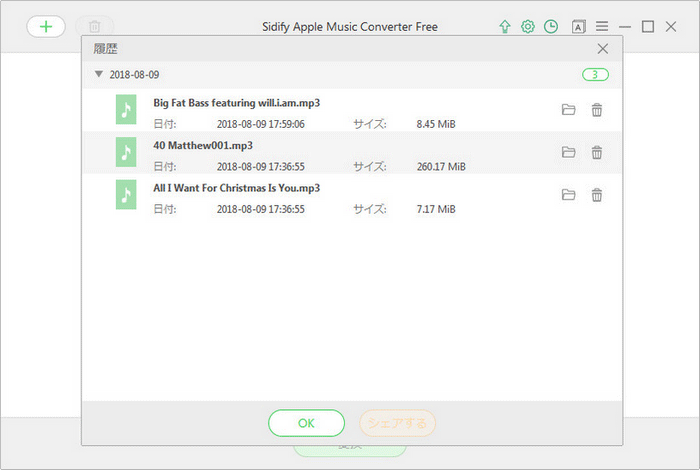This screenshot has width=700, height=470.
Task: Open folder for 40 Matthew001.mp3
Action: [x=568, y=152]
